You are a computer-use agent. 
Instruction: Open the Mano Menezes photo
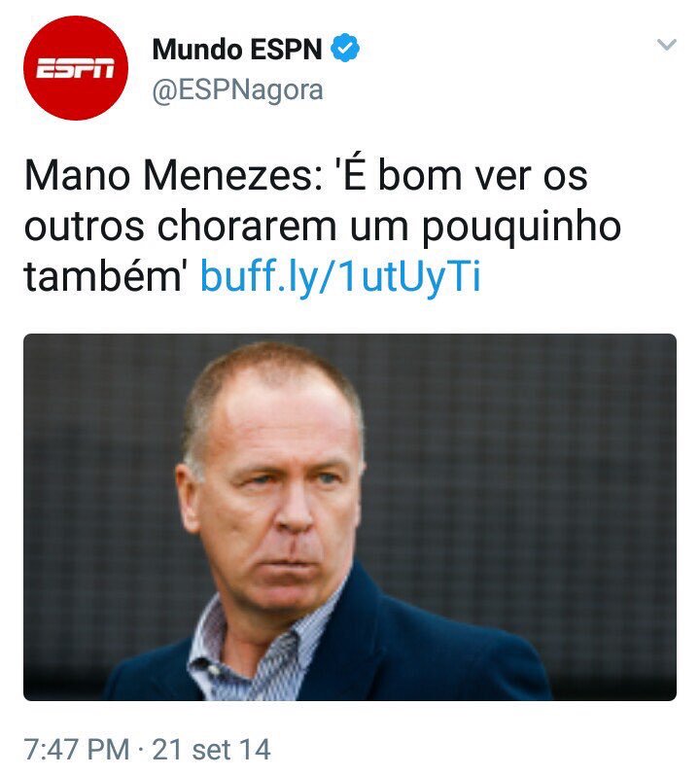point(350,517)
